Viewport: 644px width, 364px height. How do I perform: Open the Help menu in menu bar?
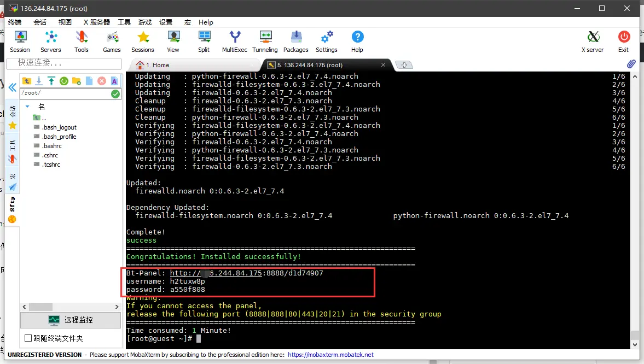[x=206, y=22]
